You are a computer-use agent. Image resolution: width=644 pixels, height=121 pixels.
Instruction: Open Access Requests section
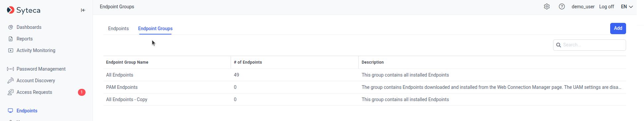pyautogui.click(x=34, y=92)
